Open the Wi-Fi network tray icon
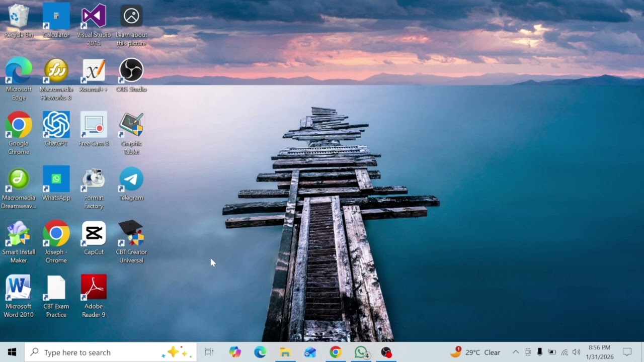The height and width of the screenshot is (362, 644). point(565,352)
